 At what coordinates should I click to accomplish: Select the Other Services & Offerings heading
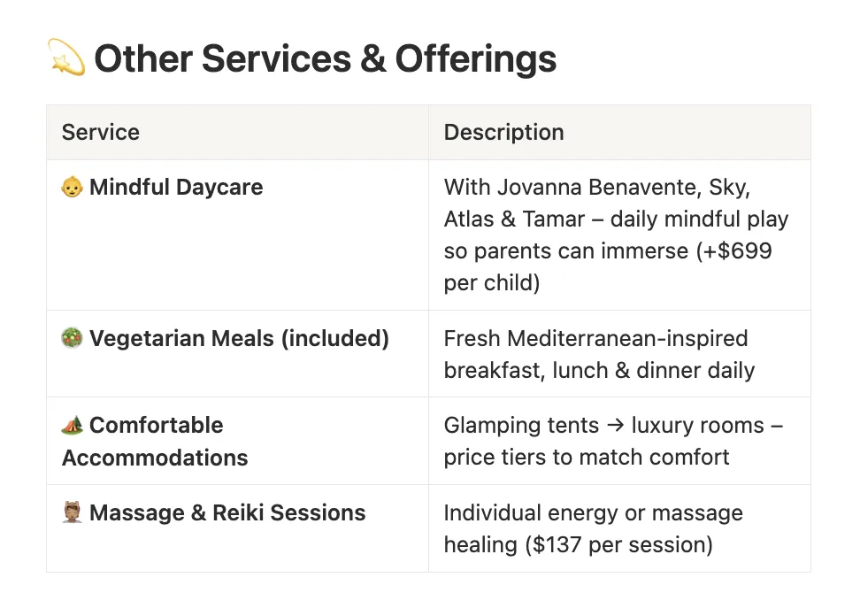pos(326,59)
